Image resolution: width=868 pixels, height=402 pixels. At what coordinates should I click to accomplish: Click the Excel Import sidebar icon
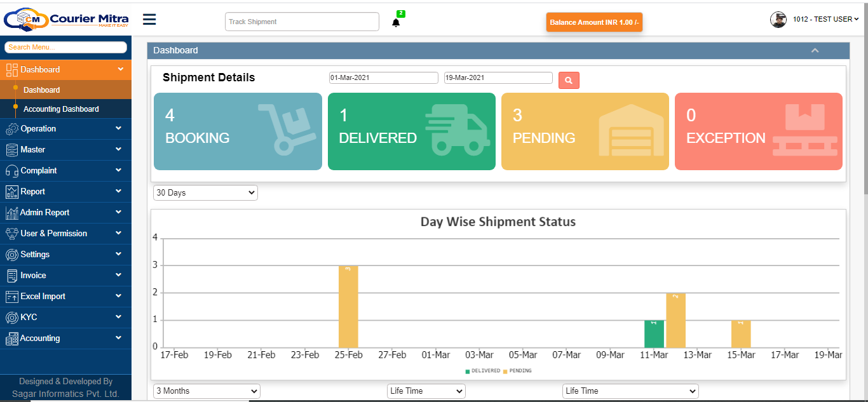coord(11,296)
